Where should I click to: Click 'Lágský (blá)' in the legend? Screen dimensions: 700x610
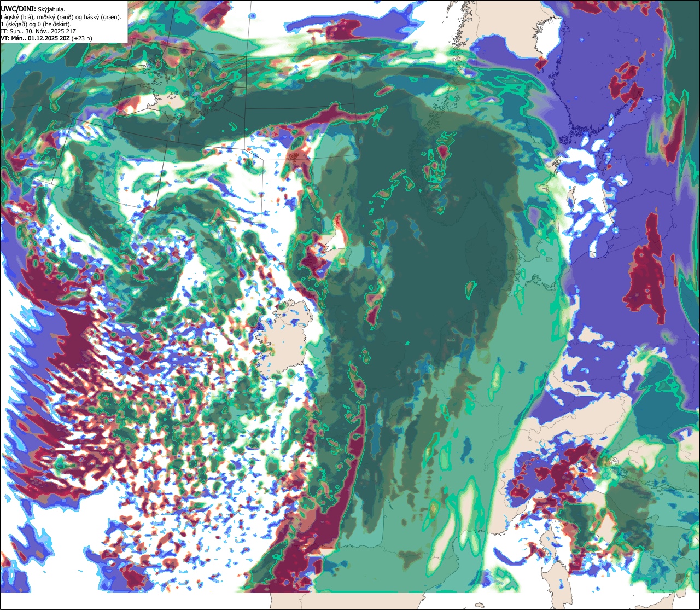tap(17, 18)
